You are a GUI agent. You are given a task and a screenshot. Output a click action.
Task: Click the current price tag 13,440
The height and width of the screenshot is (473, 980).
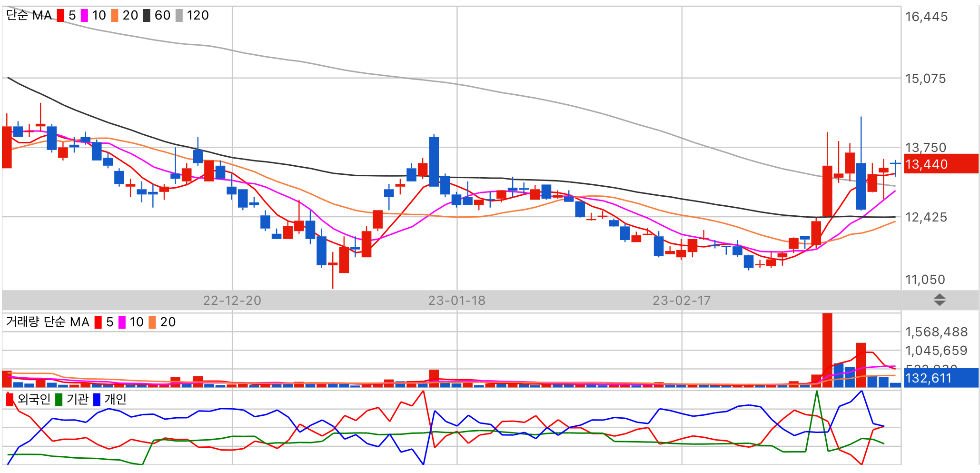(x=941, y=164)
